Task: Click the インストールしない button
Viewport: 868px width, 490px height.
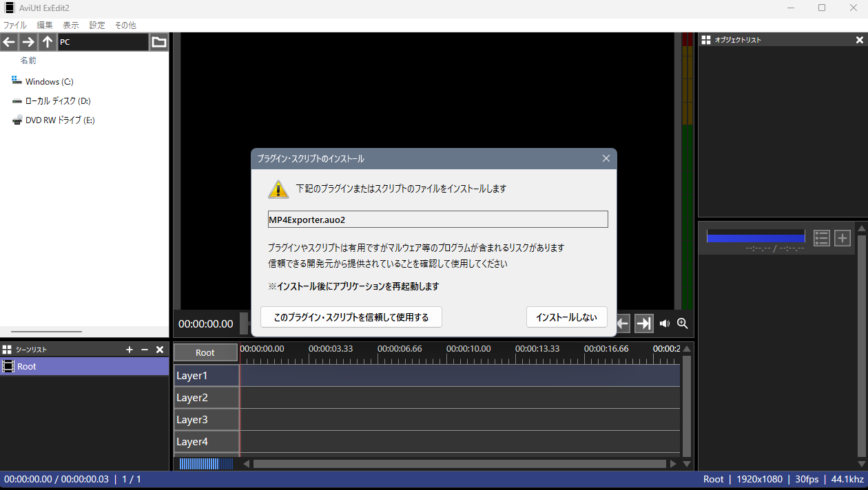Action: point(566,317)
